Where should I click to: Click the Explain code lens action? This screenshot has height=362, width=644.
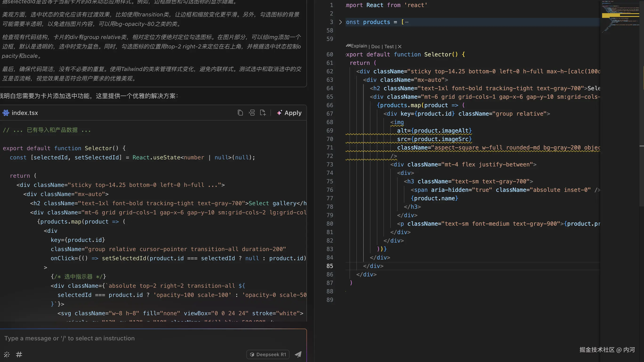click(x=359, y=46)
